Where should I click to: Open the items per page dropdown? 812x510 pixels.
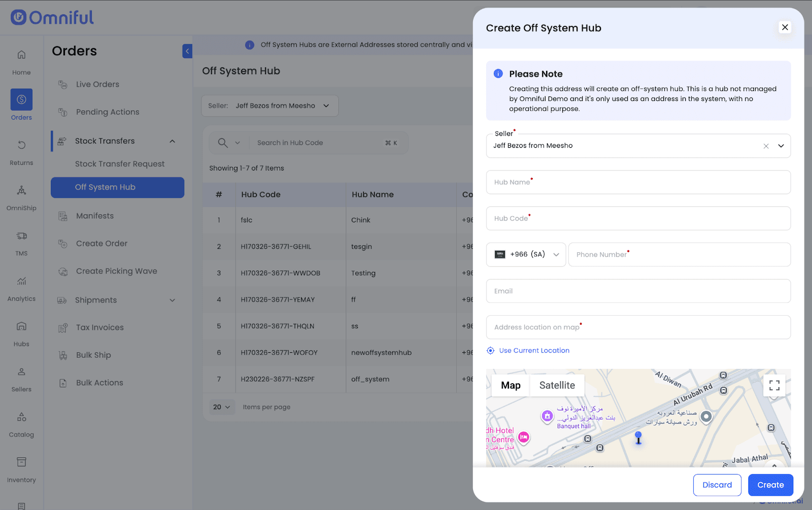click(x=222, y=407)
